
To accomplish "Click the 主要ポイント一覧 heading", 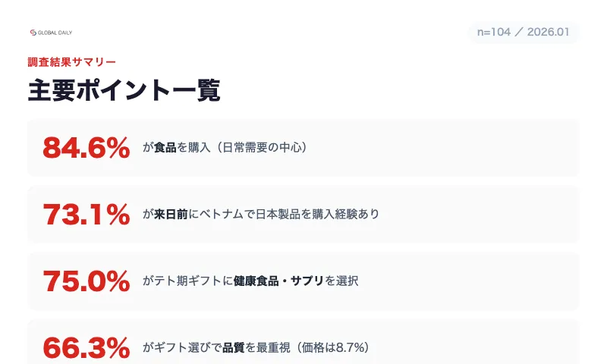I will 124,91.
